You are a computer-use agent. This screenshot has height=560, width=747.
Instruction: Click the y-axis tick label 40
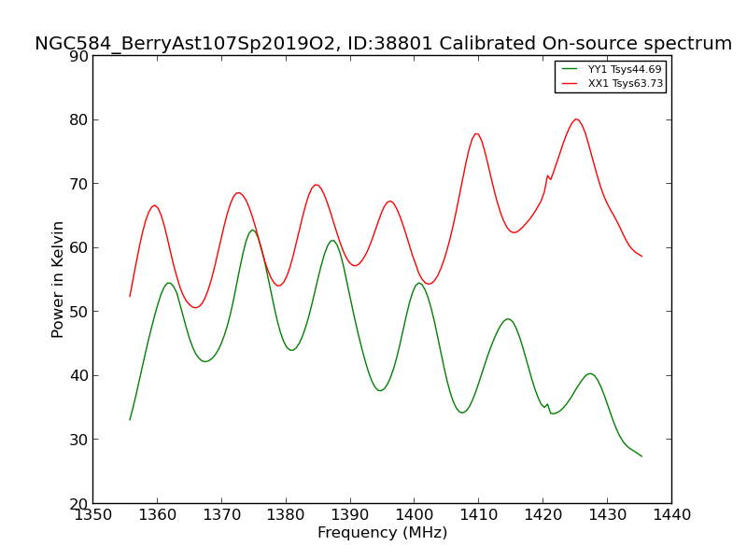(79, 376)
